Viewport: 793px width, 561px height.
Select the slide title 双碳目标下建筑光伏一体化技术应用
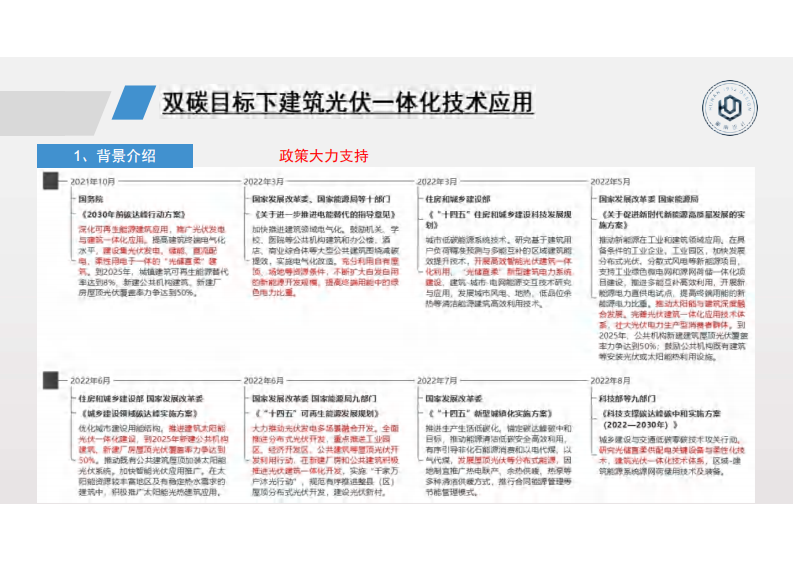coord(347,102)
